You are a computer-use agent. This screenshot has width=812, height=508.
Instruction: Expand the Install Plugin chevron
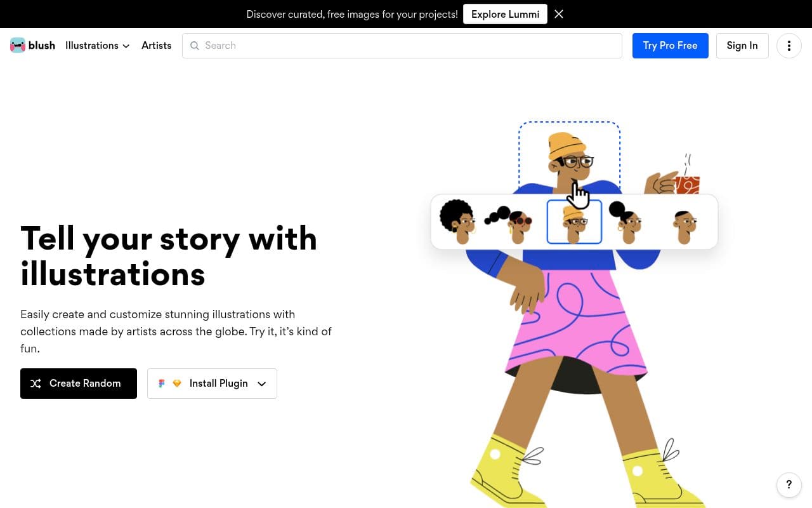261,384
